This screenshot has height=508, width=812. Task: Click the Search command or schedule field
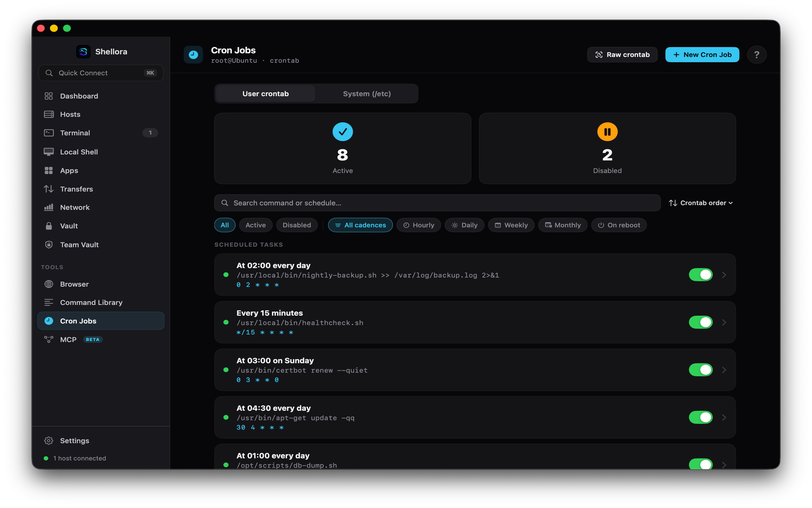pyautogui.click(x=437, y=203)
